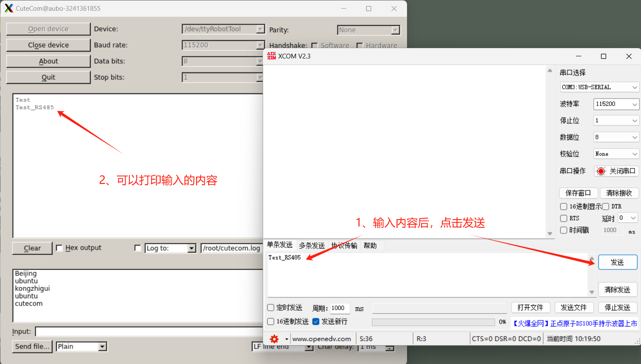
Task: Click the 清除接收 button
Action: click(619, 193)
